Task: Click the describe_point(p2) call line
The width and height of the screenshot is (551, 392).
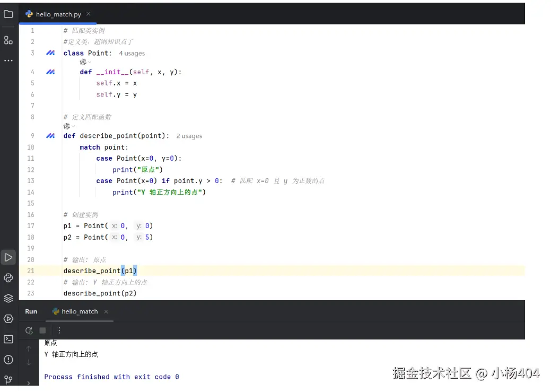Action: coord(100,293)
